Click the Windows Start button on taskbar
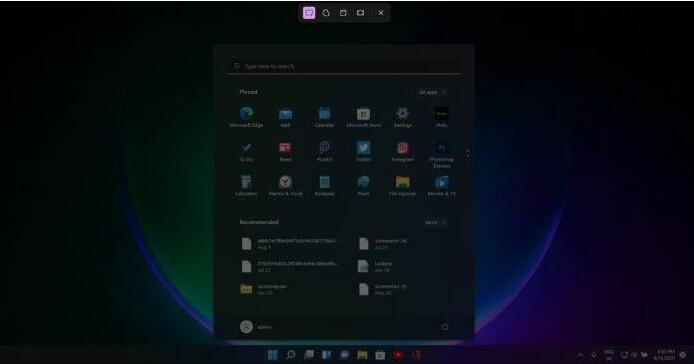Viewport: 694px width, 364px height. click(x=273, y=355)
